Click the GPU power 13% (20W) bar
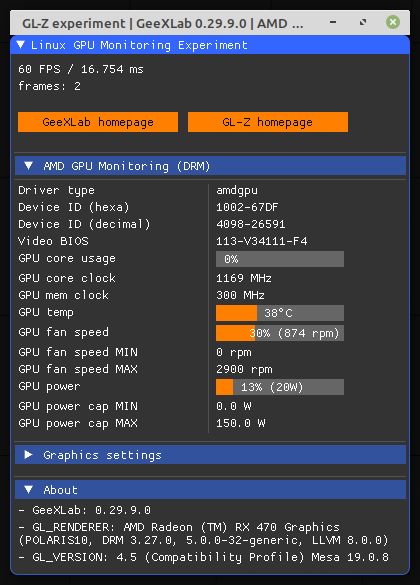This screenshot has width=420, height=585. pos(280,387)
